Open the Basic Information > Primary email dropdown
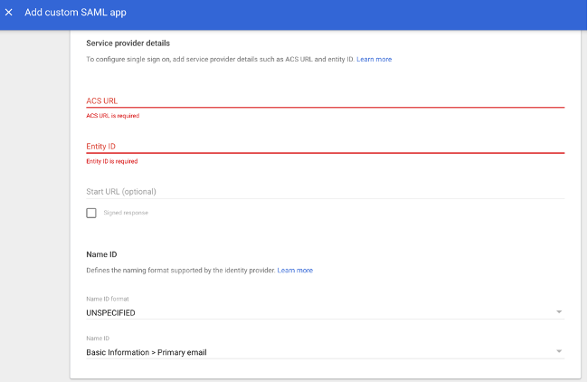588x382 pixels. pos(325,352)
